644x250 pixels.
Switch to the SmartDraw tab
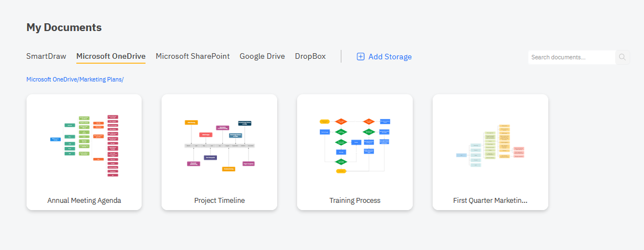pyautogui.click(x=46, y=56)
